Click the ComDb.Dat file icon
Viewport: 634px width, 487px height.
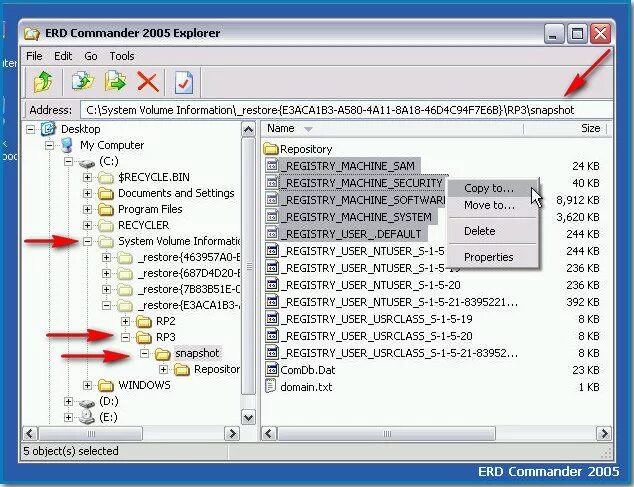pos(271,369)
